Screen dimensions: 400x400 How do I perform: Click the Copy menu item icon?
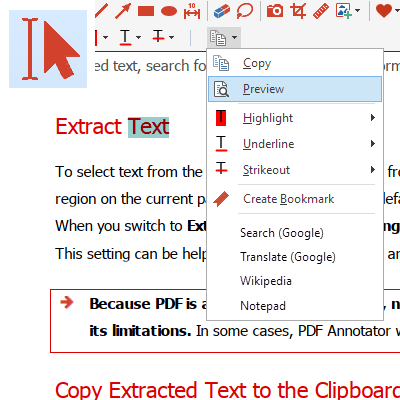pos(221,63)
